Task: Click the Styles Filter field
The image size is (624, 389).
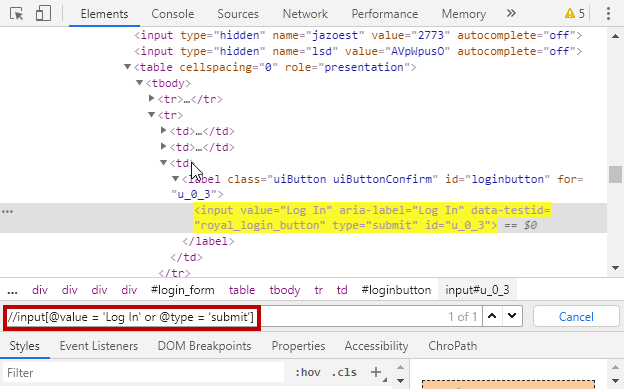Action: (143, 373)
